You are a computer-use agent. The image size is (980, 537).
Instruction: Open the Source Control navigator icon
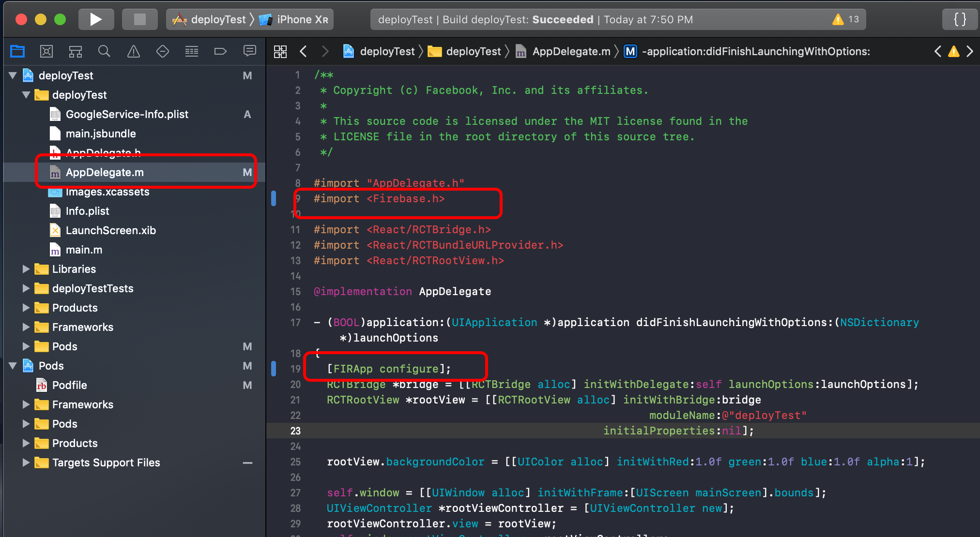pyautogui.click(x=46, y=51)
